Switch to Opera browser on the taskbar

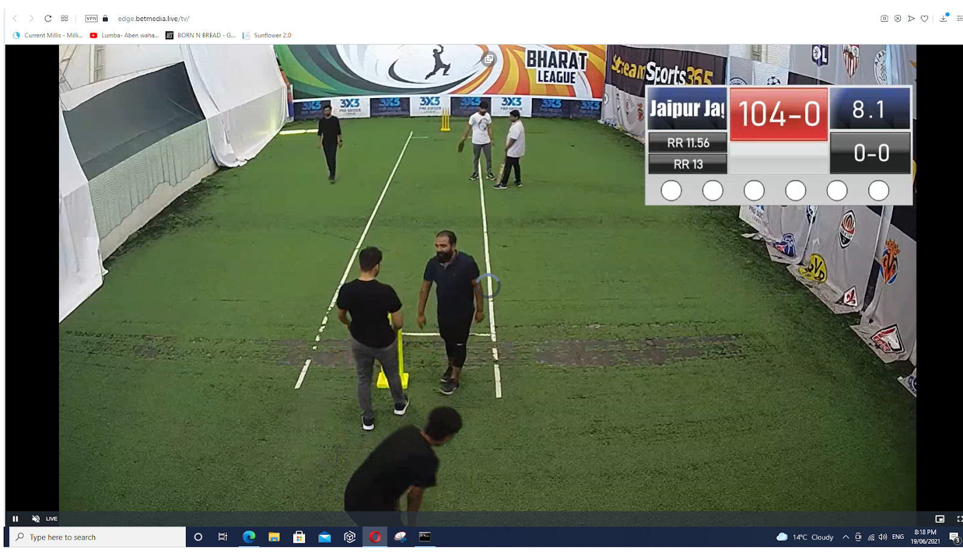pyautogui.click(x=375, y=537)
